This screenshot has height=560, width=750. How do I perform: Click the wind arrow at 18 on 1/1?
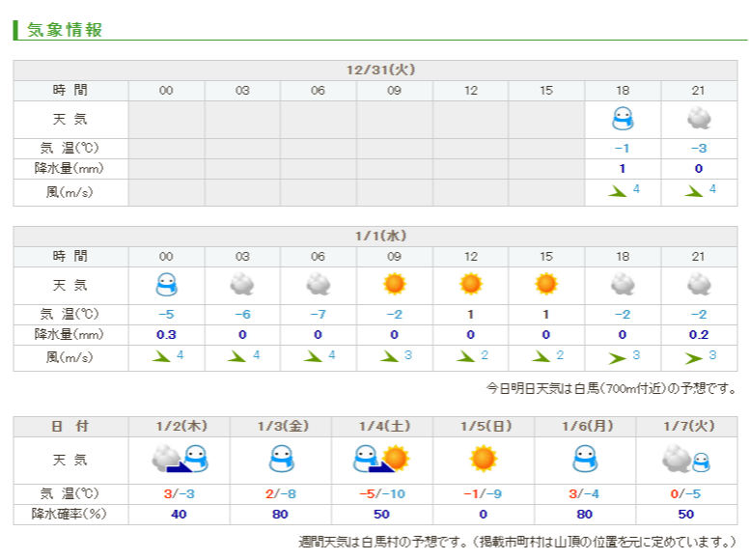[x=617, y=358]
